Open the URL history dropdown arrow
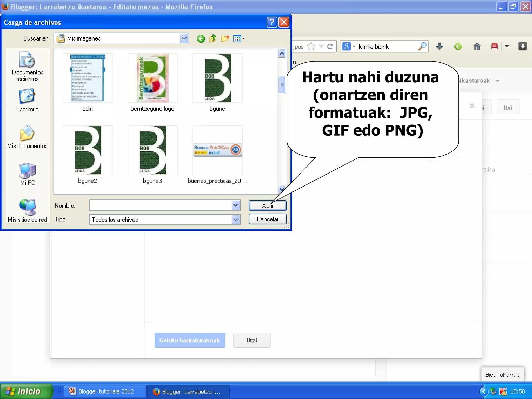The width and height of the screenshot is (532, 399). point(321,46)
